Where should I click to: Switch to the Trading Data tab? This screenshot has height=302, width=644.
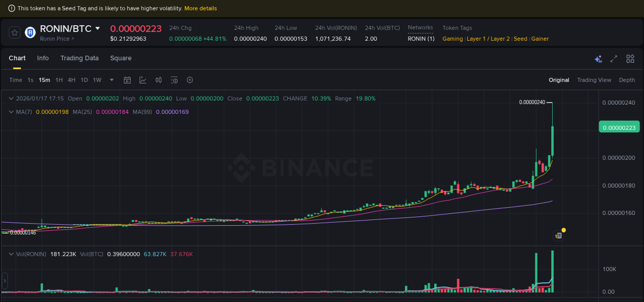[x=79, y=58]
